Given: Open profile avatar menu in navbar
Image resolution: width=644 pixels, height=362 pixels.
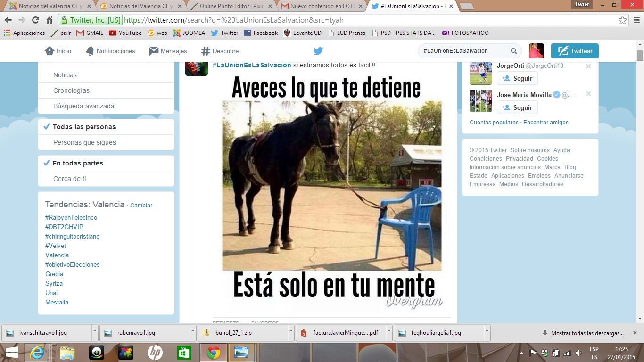Looking at the screenshot, I should click(537, 51).
